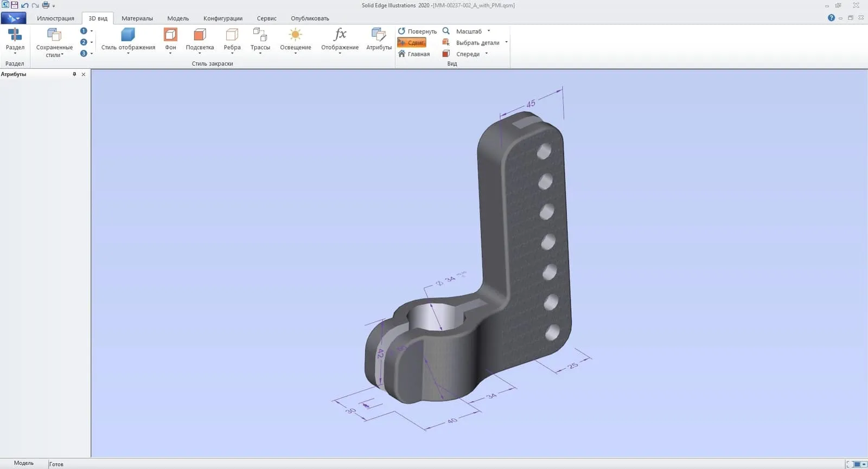Click the Выбрать детали button
This screenshot has width=868, height=469.
click(471, 42)
